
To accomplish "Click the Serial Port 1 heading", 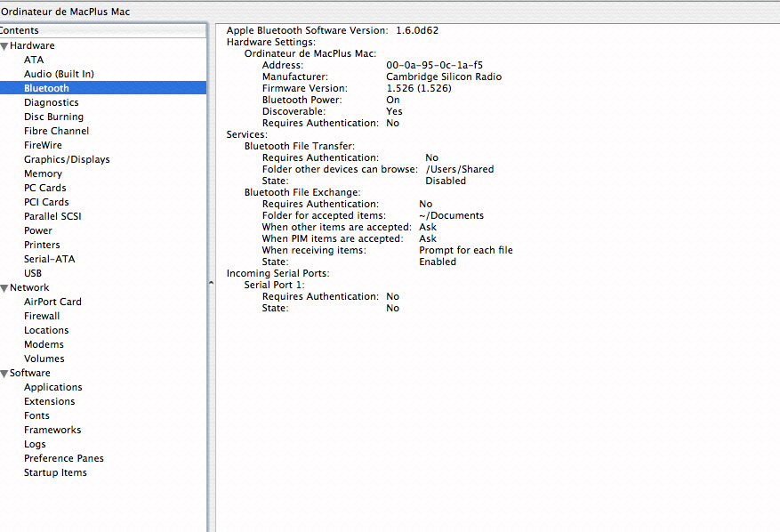I will 274,285.
